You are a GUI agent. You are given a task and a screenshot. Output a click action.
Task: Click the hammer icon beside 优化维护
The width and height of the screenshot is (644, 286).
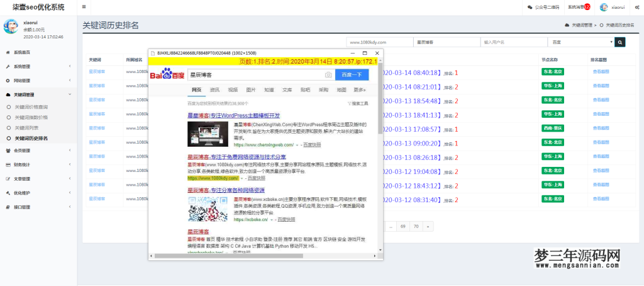[8, 193]
